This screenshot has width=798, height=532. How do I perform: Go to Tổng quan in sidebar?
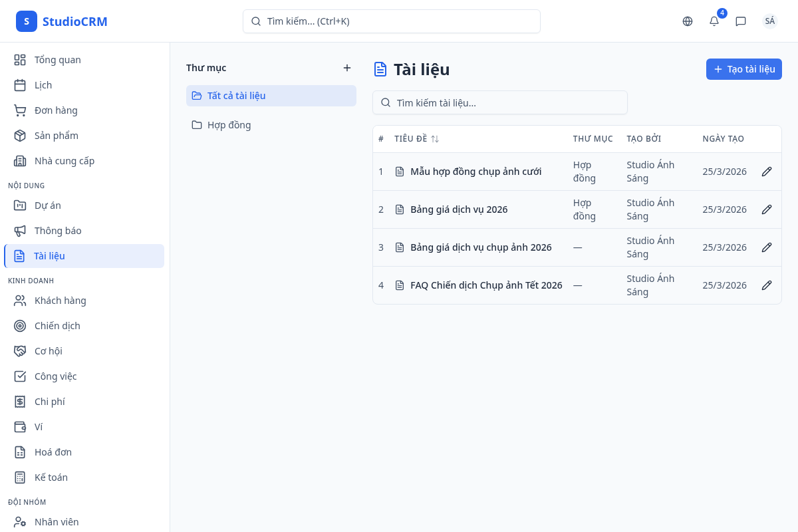tap(57, 60)
